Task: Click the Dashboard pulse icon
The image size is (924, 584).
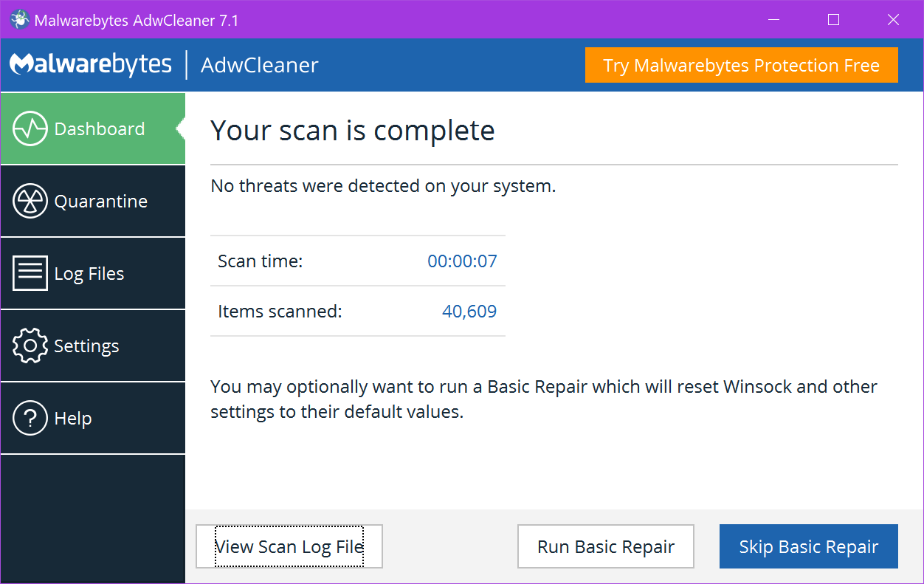Action: [x=30, y=129]
